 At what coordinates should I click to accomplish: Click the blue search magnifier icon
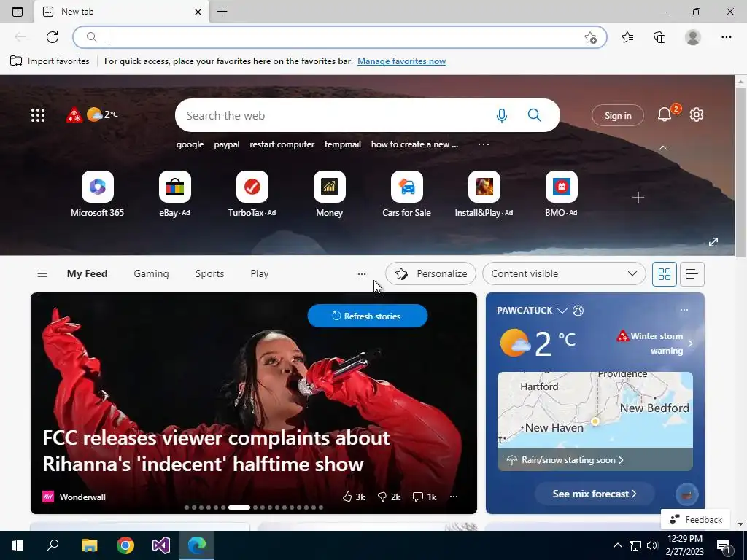click(535, 115)
